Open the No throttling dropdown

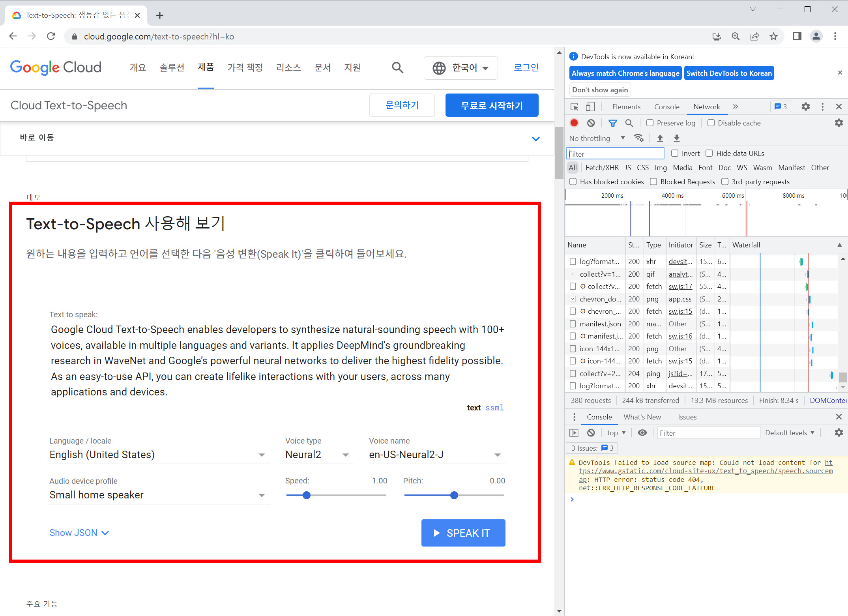coord(597,138)
